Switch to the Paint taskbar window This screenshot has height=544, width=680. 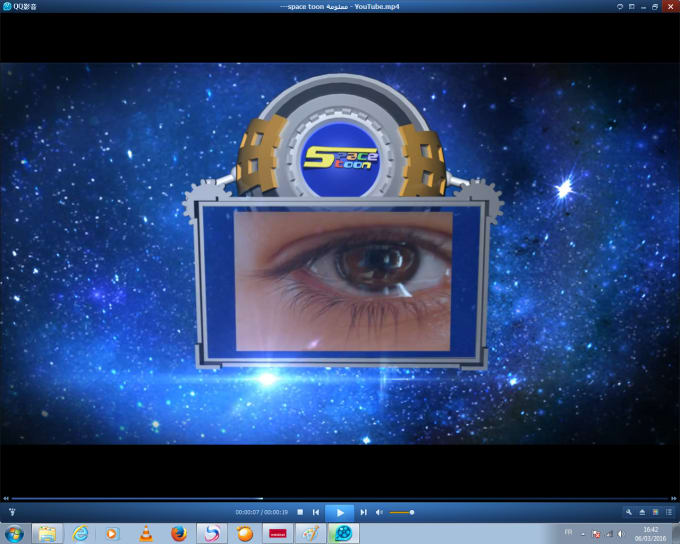(x=311, y=533)
